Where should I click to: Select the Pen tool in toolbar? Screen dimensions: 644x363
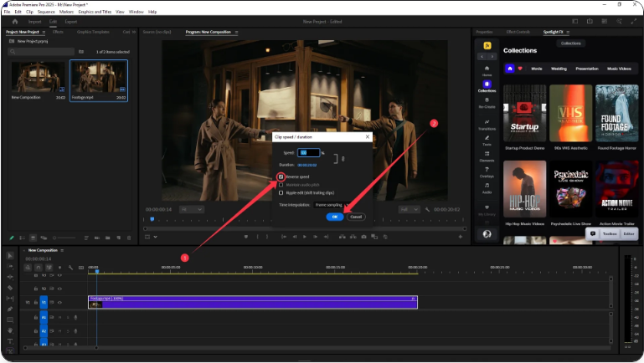[10, 309]
